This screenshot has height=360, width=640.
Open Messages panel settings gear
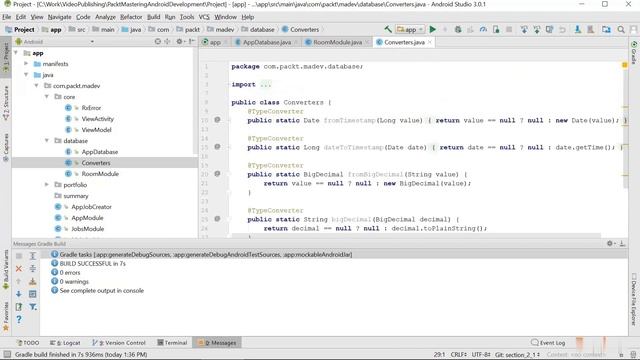tap(610, 243)
